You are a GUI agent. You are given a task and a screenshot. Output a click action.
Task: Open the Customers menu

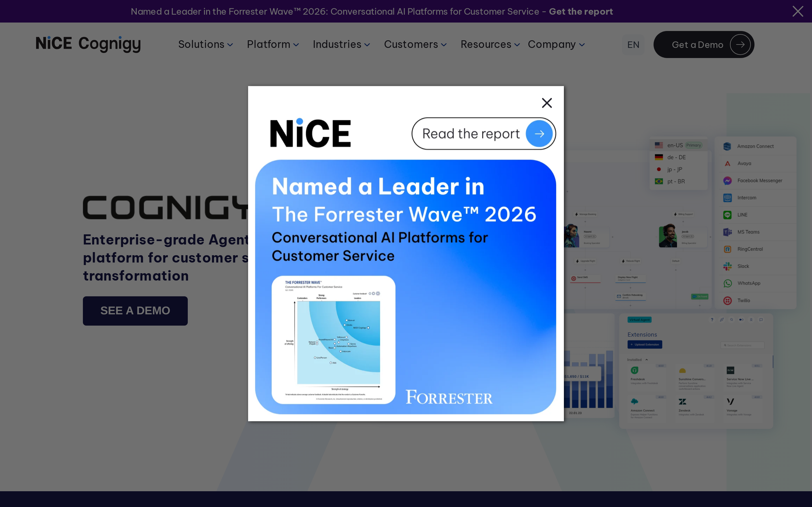pyautogui.click(x=415, y=44)
